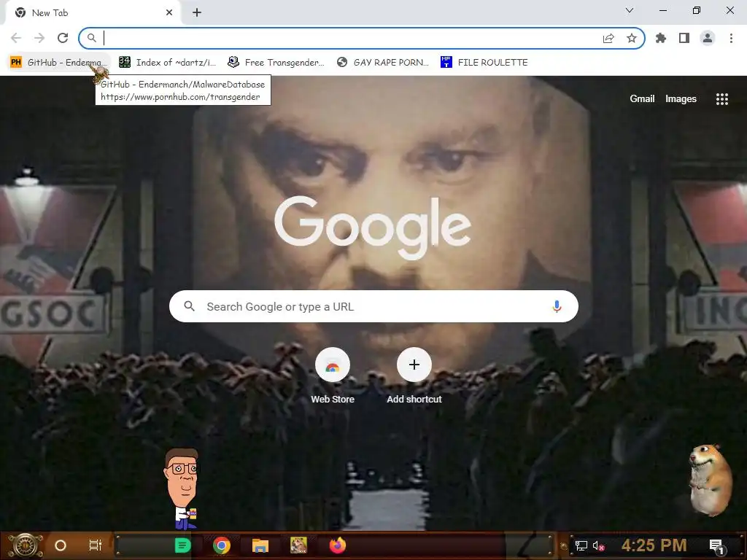Open the GitHub - Enderma... bookmark
This screenshot has width=747, height=560.
coord(59,63)
